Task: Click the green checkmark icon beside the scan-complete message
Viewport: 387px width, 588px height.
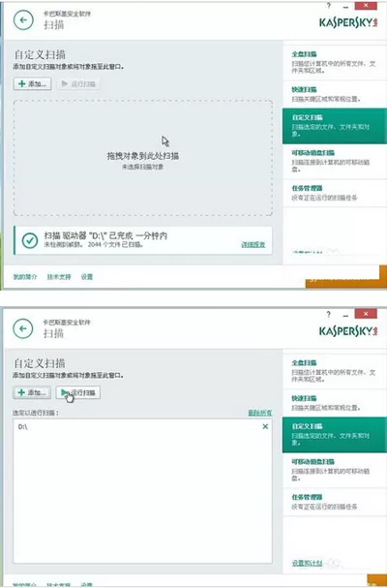Action: pos(30,240)
